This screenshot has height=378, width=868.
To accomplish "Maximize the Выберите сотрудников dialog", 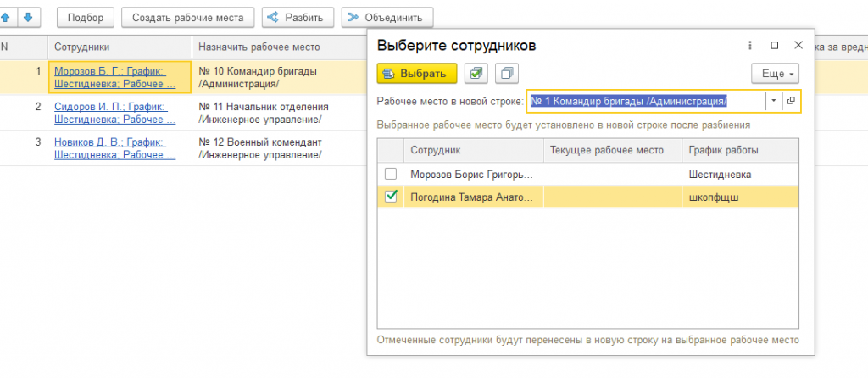I will pos(775,46).
